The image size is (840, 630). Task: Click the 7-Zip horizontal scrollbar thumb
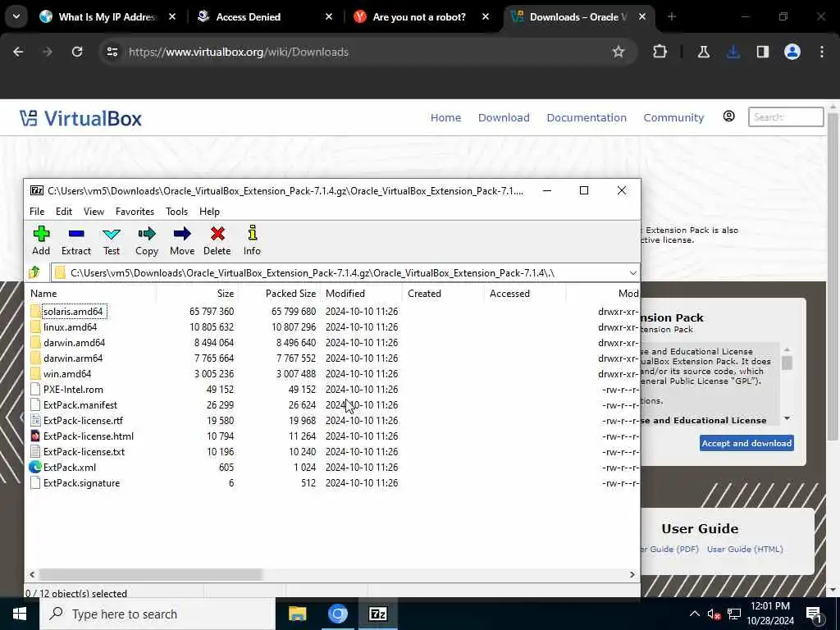tap(150, 574)
